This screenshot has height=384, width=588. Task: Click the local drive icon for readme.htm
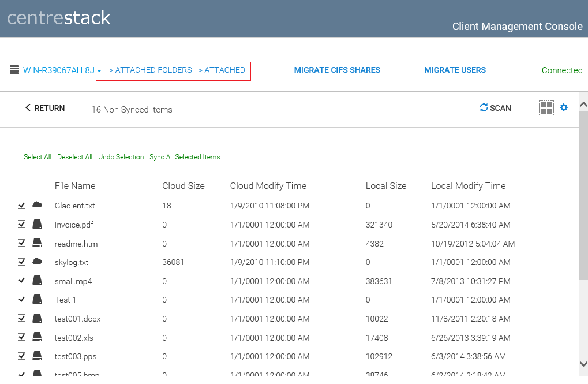[x=37, y=243]
